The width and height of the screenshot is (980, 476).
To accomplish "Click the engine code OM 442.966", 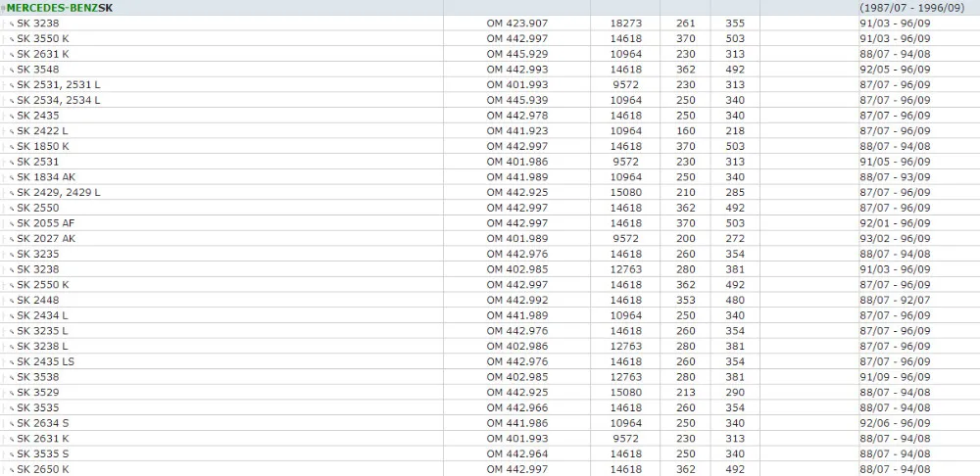I will tap(516, 407).
